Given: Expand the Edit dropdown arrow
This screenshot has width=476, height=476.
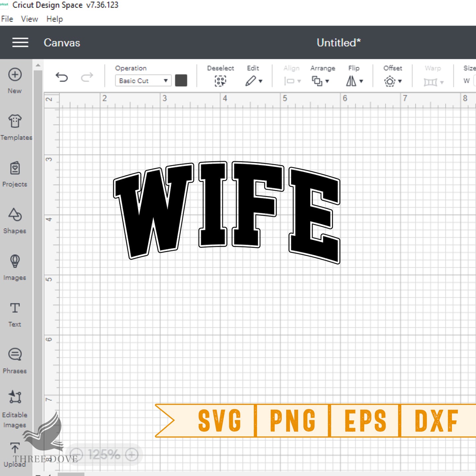Looking at the screenshot, I should (x=261, y=81).
